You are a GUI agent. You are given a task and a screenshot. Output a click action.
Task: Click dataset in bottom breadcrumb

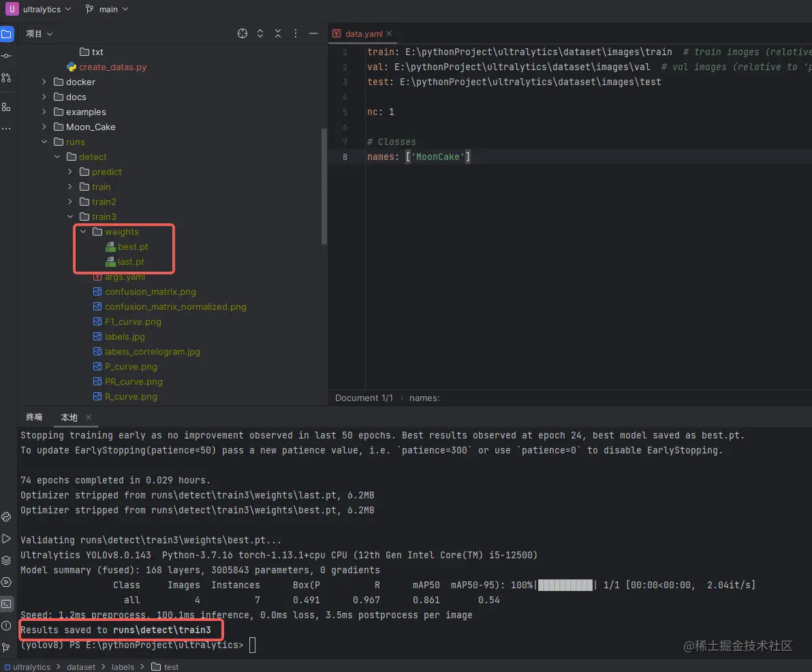[81, 667]
